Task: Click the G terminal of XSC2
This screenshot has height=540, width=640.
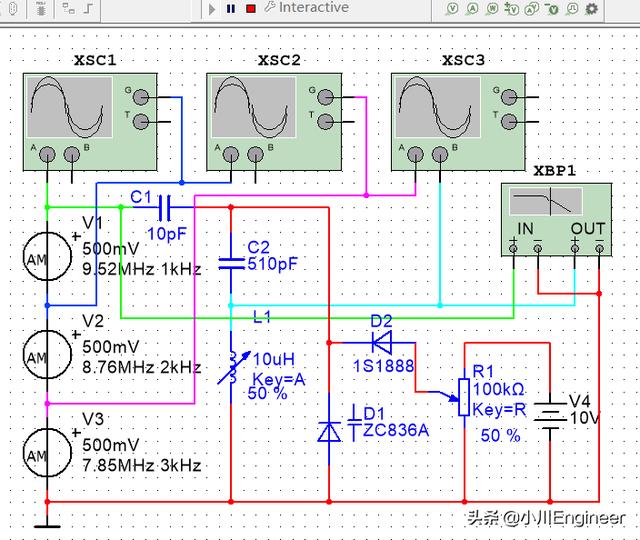Action: coord(325,97)
